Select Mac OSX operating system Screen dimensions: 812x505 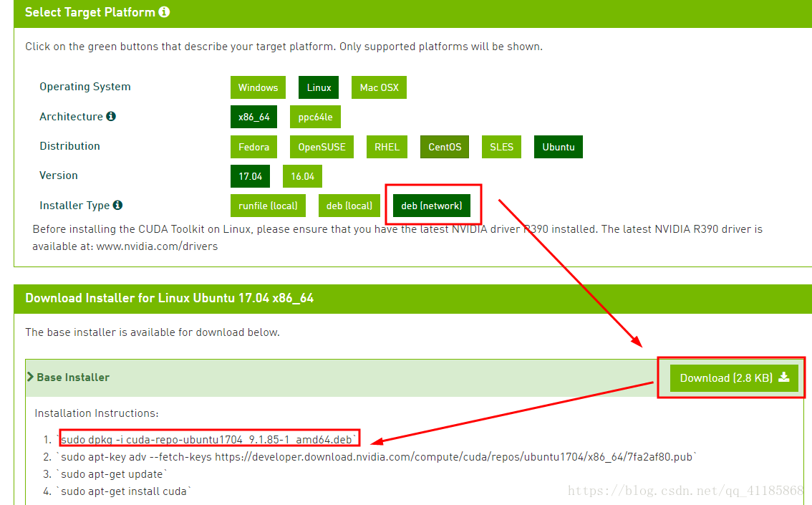(379, 87)
